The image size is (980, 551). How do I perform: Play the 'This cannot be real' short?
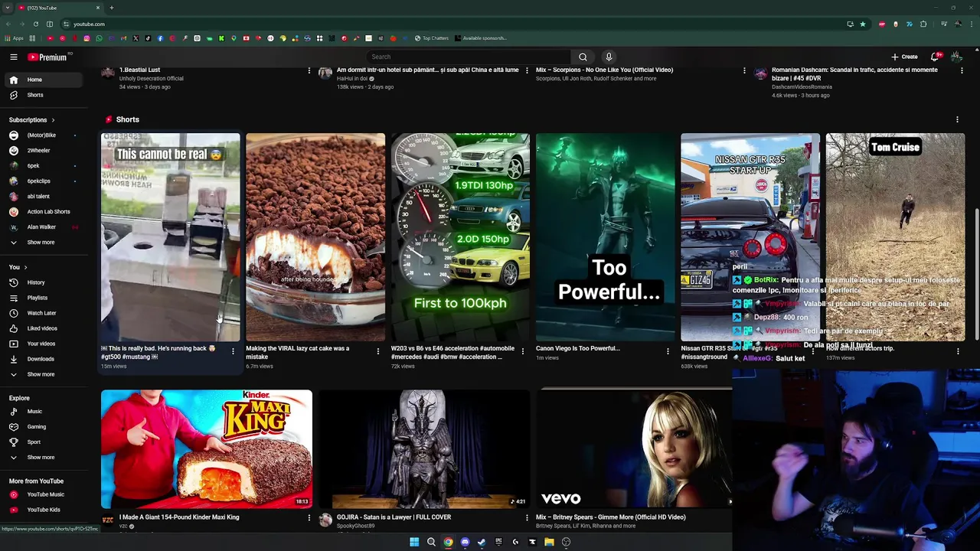click(x=171, y=237)
